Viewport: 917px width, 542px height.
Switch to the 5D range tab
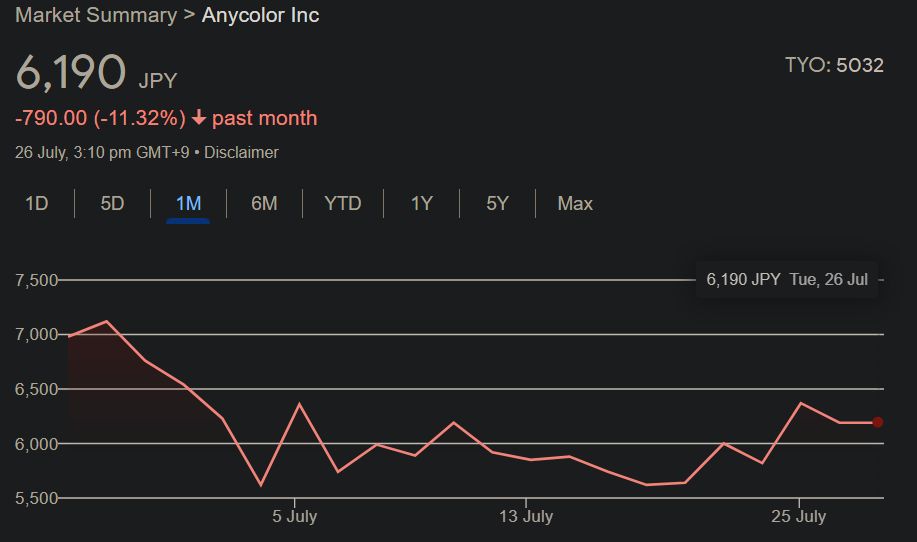tap(112, 204)
